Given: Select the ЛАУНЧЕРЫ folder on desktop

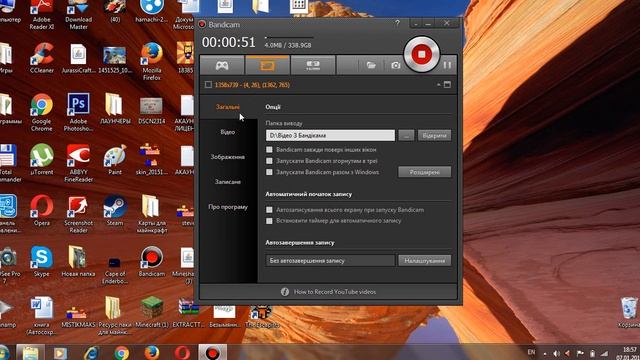Looking at the screenshot, I should 115,109.
